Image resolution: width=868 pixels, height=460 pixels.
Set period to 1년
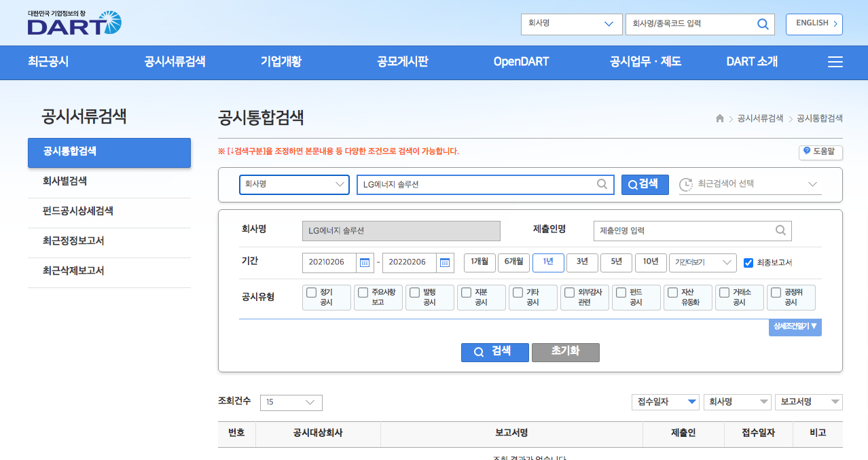pos(548,262)
